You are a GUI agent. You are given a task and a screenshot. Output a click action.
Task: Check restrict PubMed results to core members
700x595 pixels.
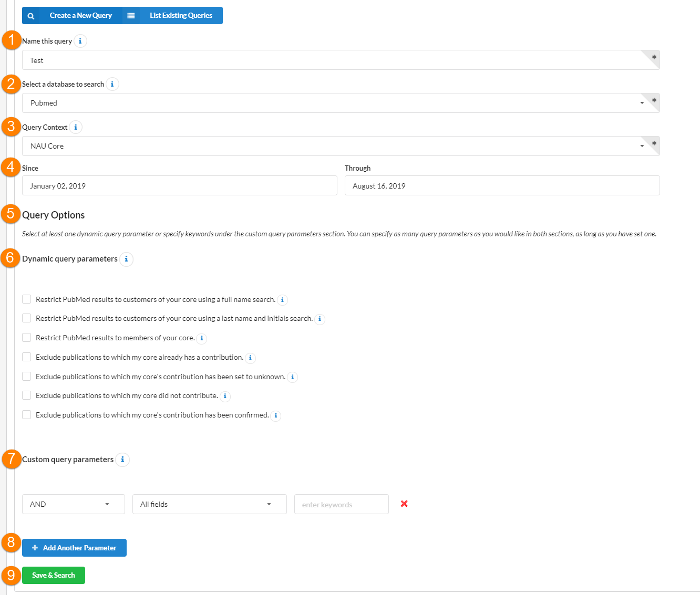27,338
